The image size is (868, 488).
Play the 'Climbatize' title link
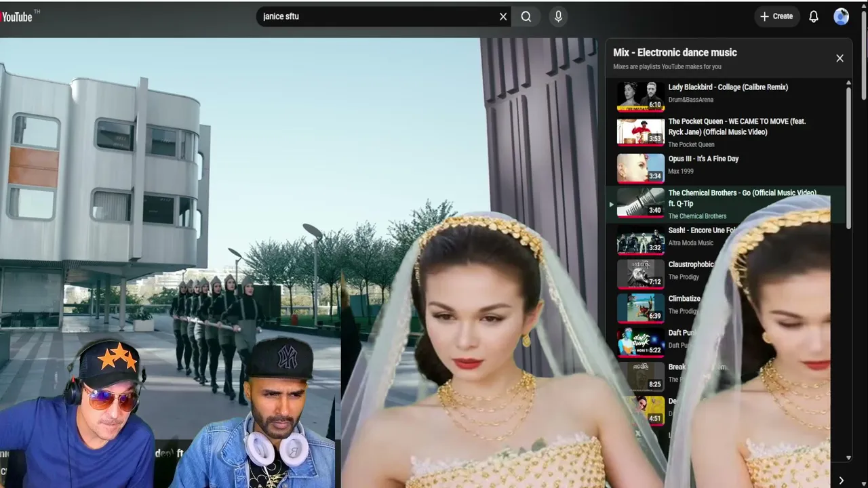684,298
